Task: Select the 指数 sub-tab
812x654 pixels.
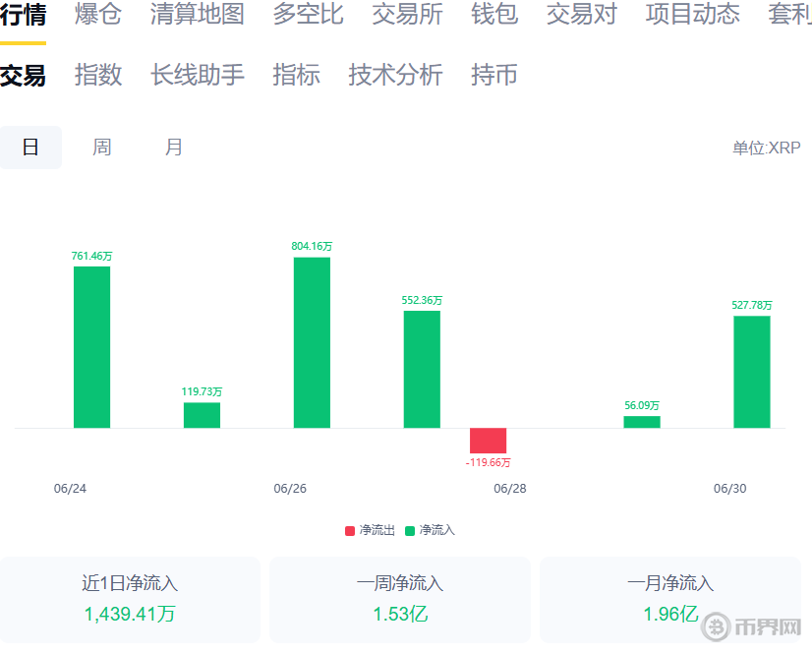Action: [98, 75]
